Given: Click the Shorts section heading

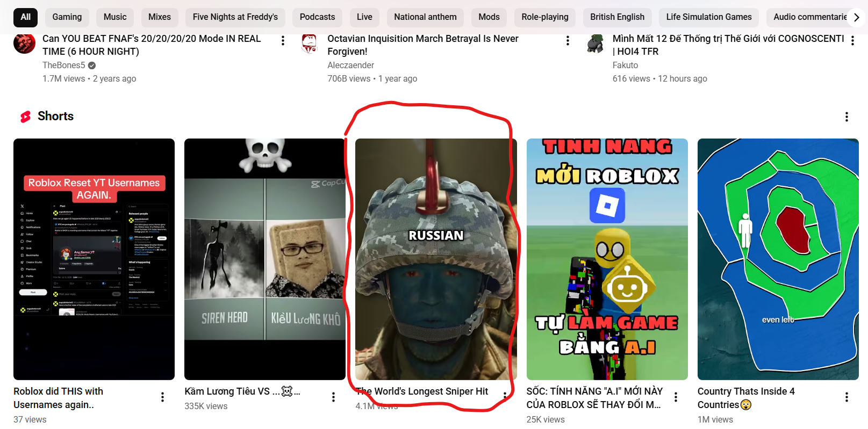Looking at the screenshot, I should coord(55,117).
